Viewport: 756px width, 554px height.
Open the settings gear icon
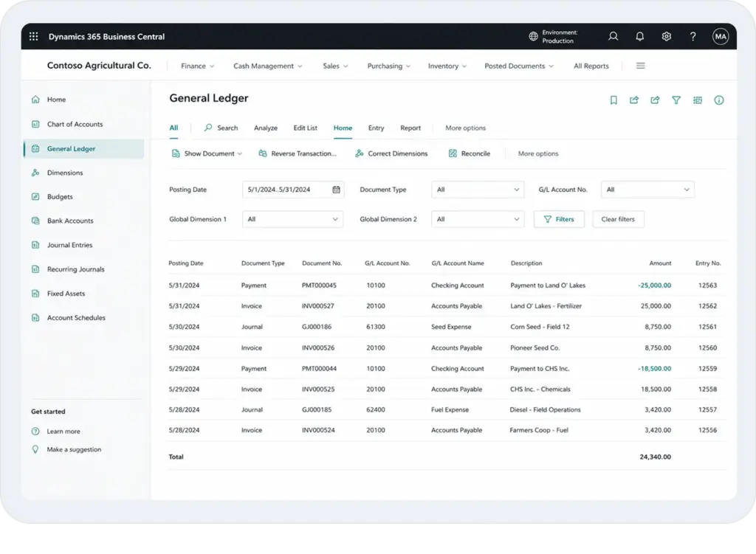coord(667,37)
